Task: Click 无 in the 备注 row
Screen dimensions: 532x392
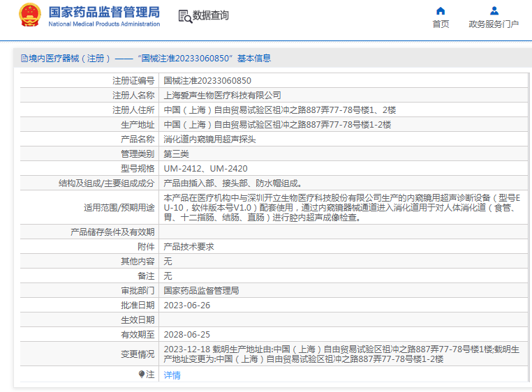Action: click(168, 276)
